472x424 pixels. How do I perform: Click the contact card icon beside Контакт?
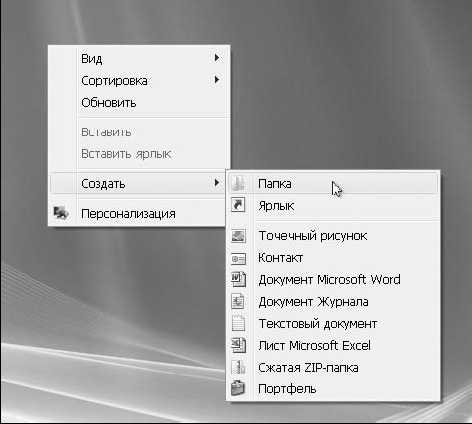tap(238, 259)
